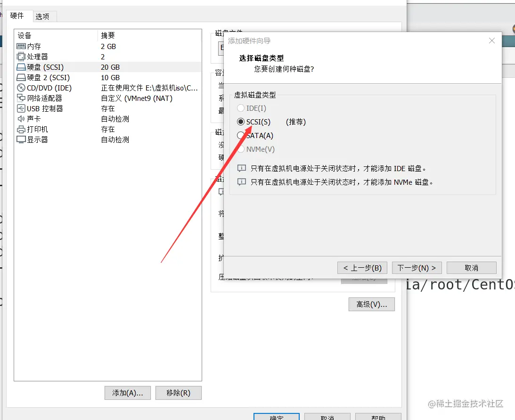Screen dimensions: 515x420
Task: Select the 硬盘 2 (SCSI) device row
Action: tap(108, 78)
